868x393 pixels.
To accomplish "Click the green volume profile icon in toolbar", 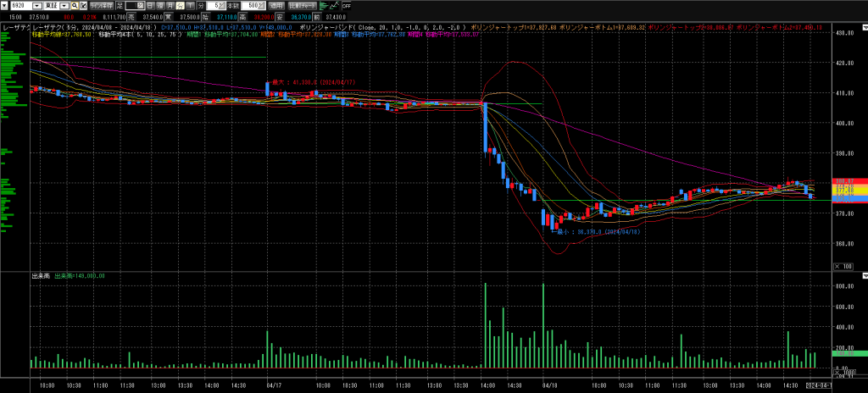I will (x=323, y=5).
